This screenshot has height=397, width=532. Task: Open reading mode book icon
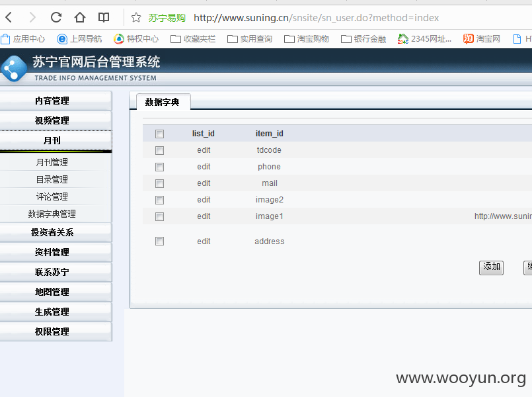104,17
